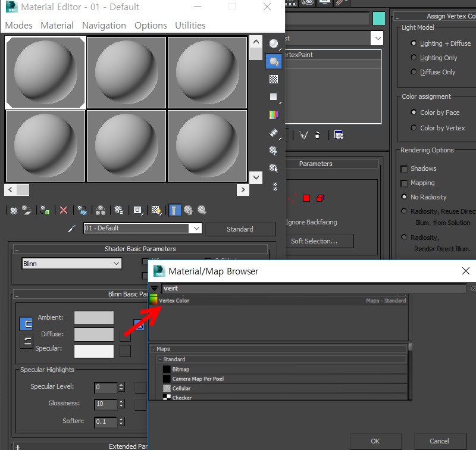Click the Remove modifier trash icon

(x=317, y=135)
